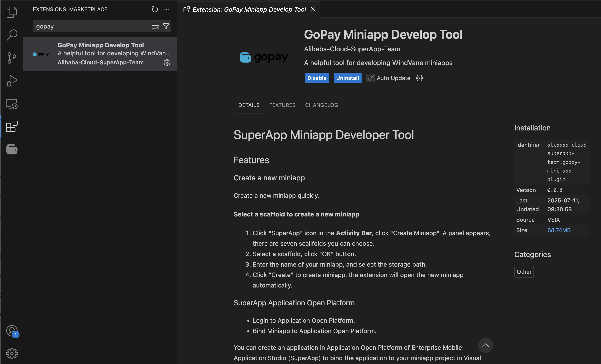Open the GoPay SuperApp wallet icon in Activity Bar
Image resolution: width=601 pixels, height=364 pixels.
(12, 149)
